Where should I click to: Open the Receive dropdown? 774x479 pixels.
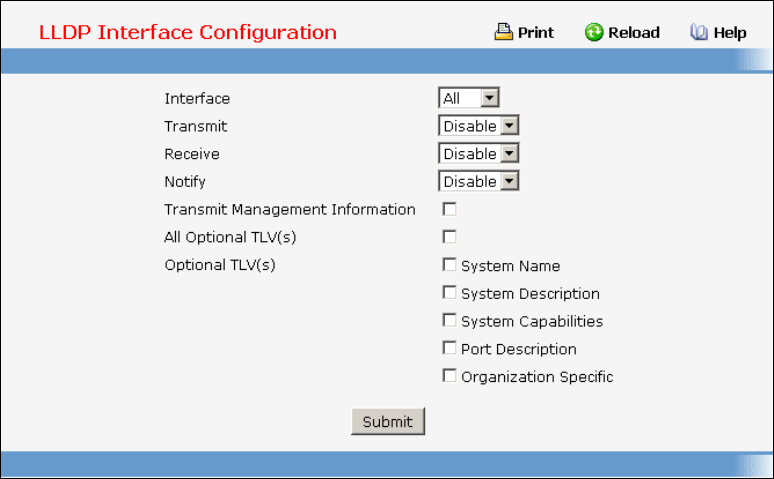coord(479,154)
